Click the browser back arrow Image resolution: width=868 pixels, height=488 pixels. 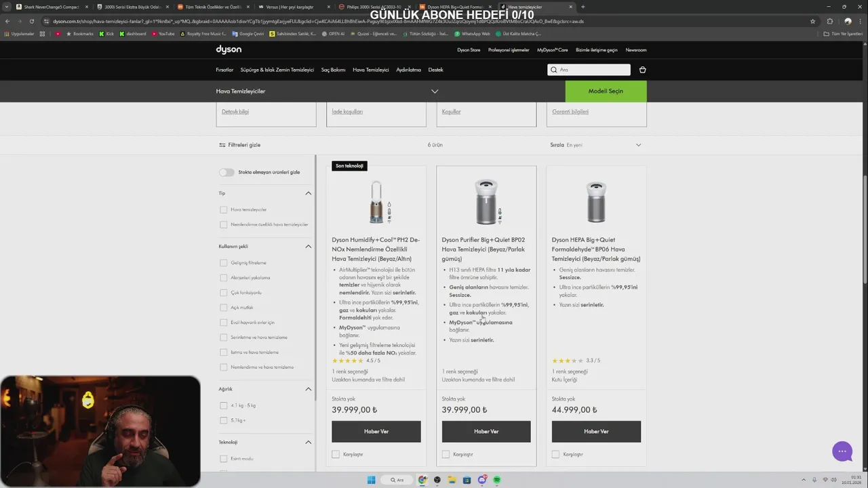point(7,21)
